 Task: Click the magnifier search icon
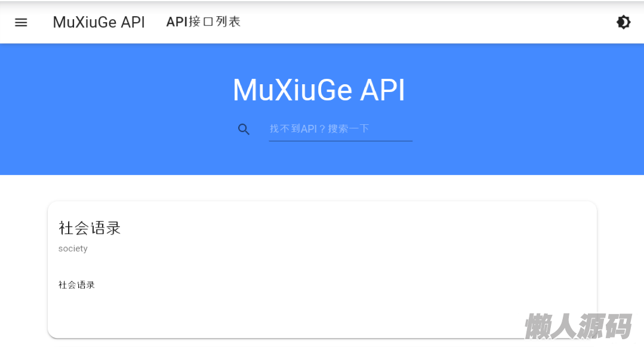(x=244, y=129)
